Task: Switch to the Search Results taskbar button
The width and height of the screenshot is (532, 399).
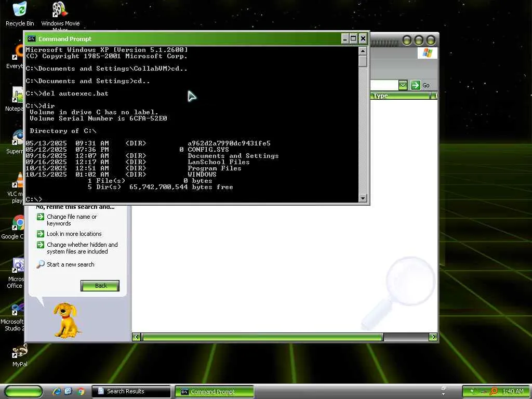Action: [131, 391]
